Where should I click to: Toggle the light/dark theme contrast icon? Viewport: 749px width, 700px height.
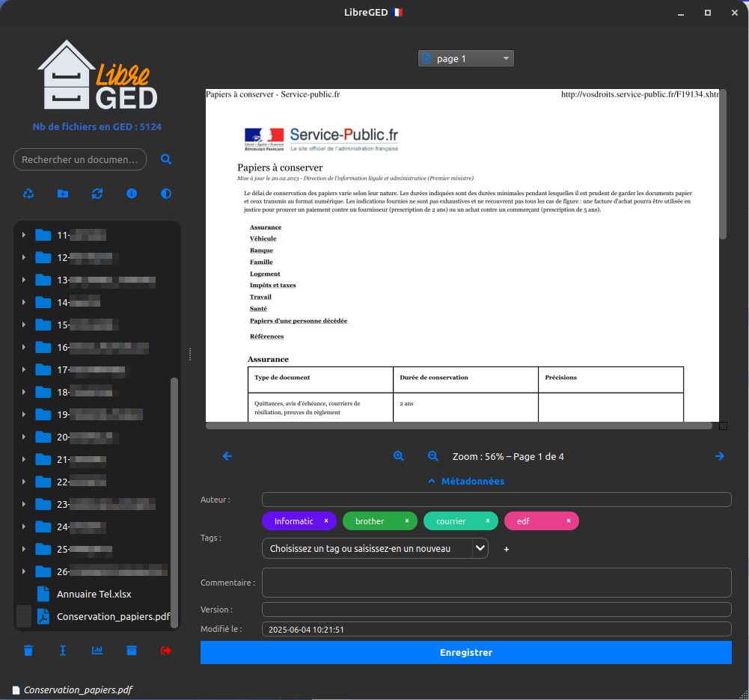(166, 194)
